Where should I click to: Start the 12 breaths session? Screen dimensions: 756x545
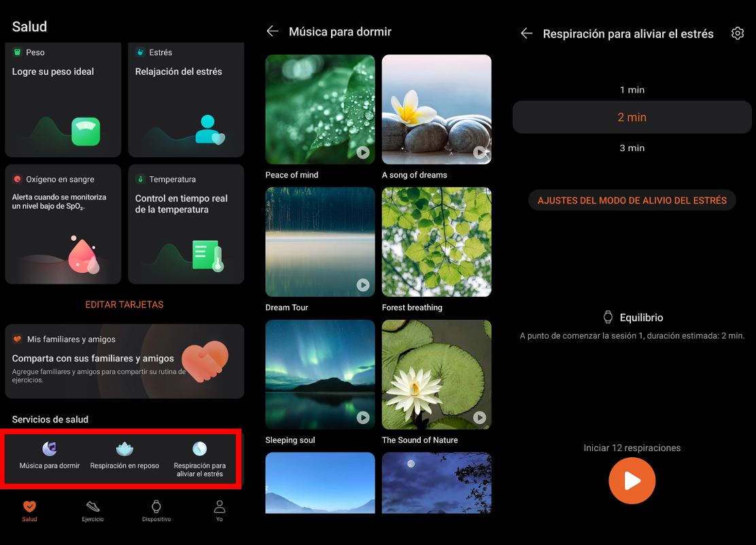click(632, 481)
